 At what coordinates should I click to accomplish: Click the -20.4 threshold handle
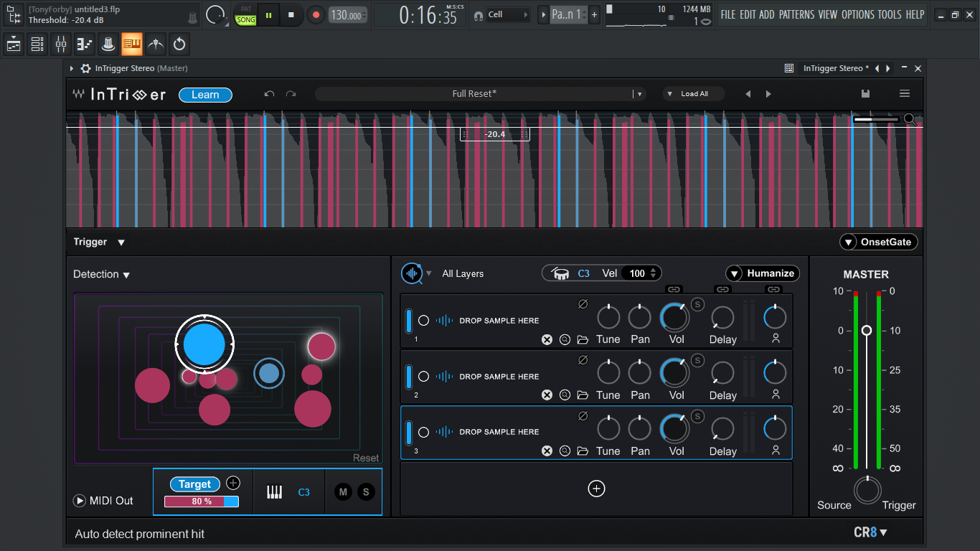coord(495,134)
